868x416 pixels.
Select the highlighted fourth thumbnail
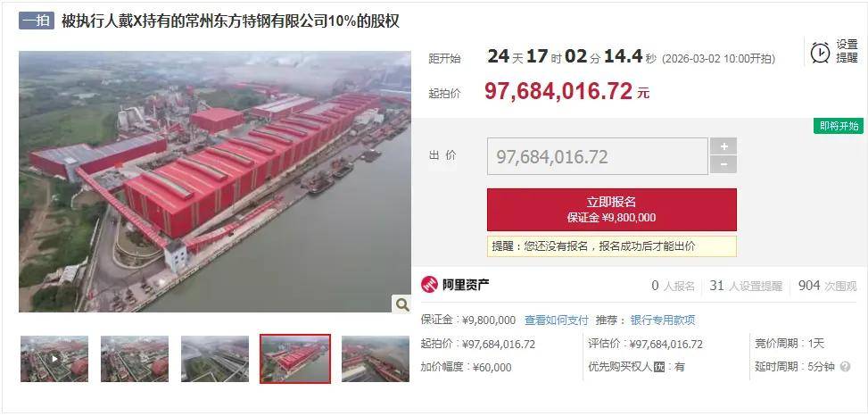(x=295, y=358)
